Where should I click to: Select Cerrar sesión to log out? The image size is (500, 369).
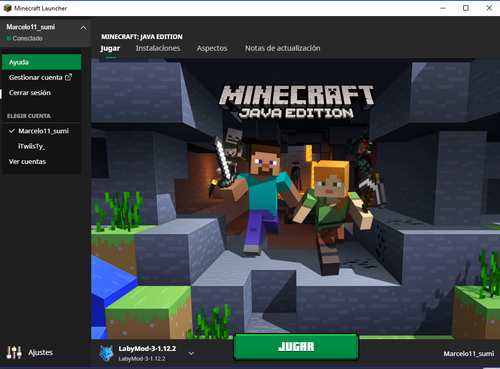(x=41, y=93)
